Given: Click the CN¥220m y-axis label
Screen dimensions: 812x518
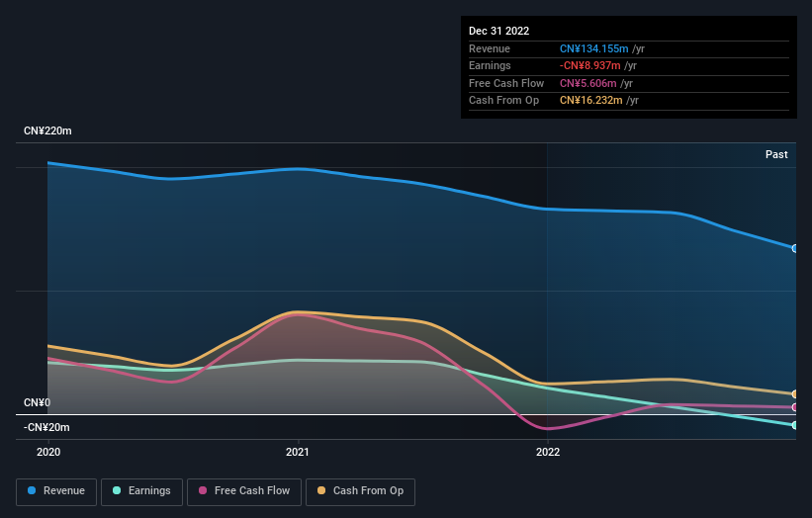Looking at the screenshot, I should (47, 130).
